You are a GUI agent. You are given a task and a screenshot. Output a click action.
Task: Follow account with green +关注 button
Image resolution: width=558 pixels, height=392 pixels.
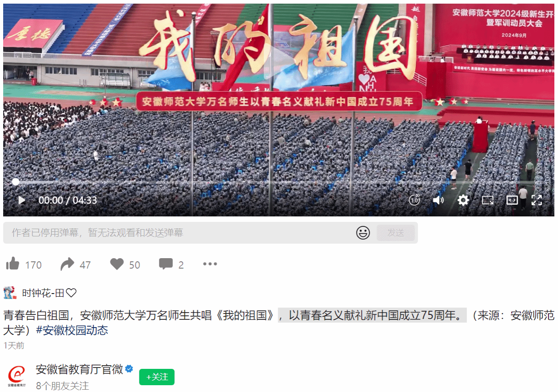click(157, 377)
